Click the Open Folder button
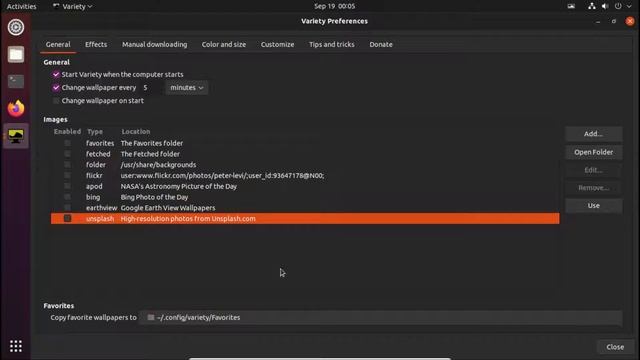The height and width of the screenshot is (360, 640). point(593,152)
